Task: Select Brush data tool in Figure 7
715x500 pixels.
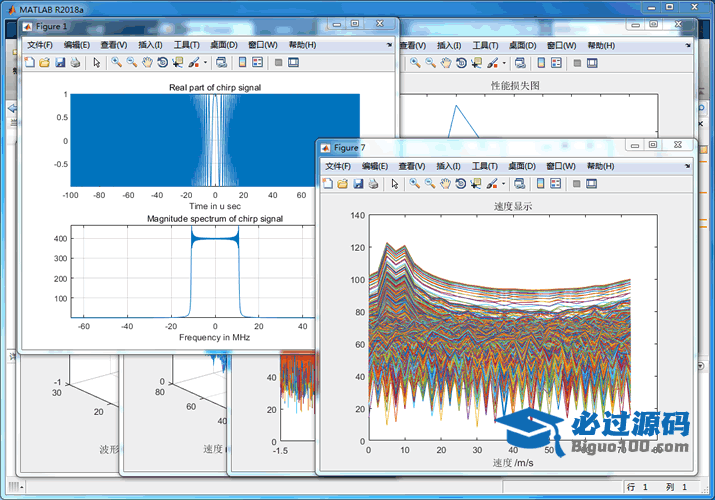Action: [x=492, y=184]
